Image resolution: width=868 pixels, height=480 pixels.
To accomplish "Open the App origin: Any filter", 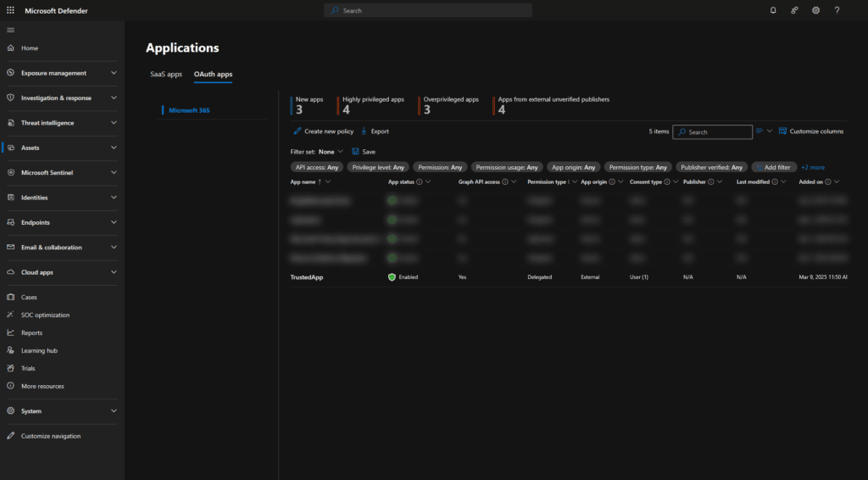I will [x=574, y=167].
